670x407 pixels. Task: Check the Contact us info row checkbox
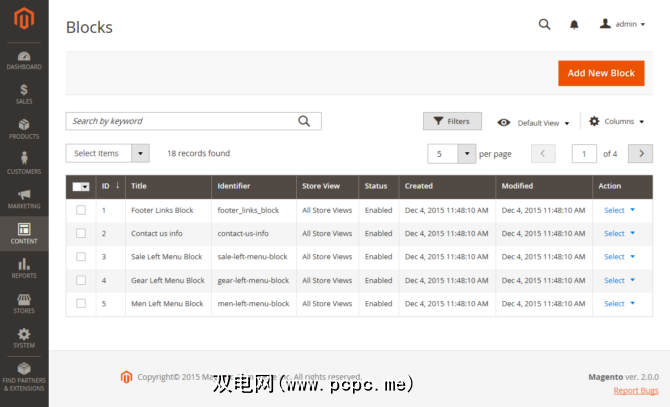coord(81,233)
